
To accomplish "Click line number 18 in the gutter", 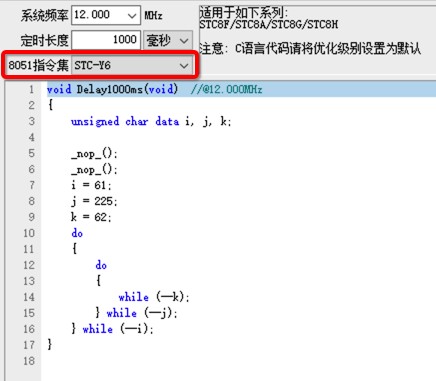I will point(29,361).
